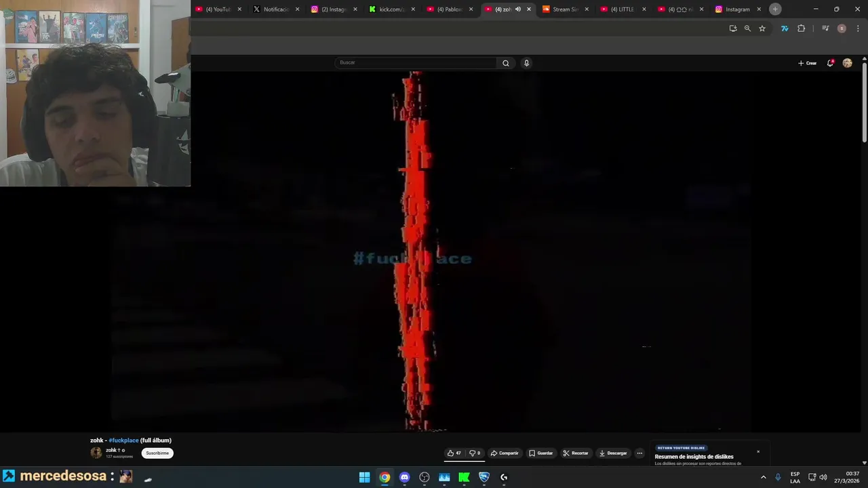The height and width of the screenshot is (488, 868).
Task: Open the Chrome three-dot menu
Action: [858, 28]
